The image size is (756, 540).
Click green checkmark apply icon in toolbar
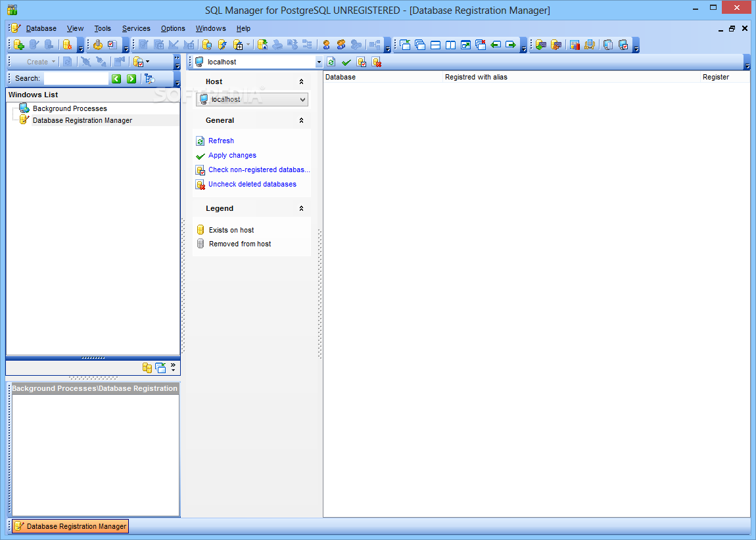point(346,62)
